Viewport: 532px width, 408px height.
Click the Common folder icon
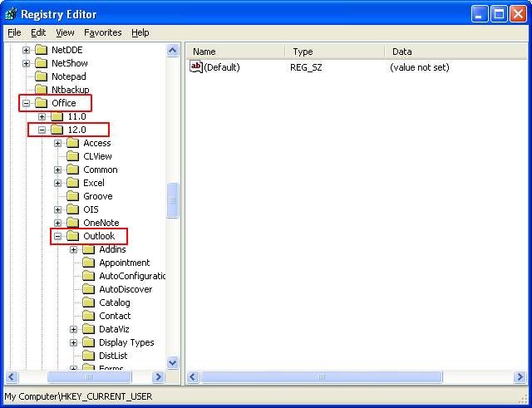[x=72, y=170]
